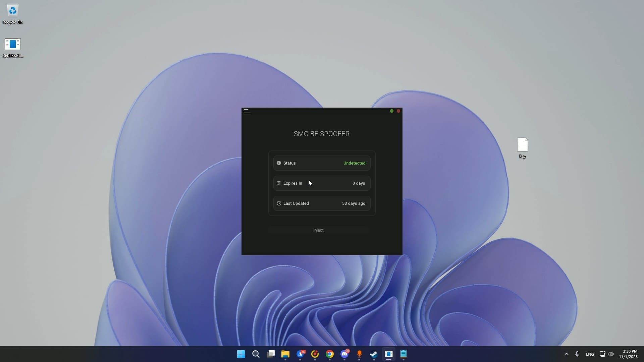Launch Google Chrome from taskbar
This screenshot has height=362, width=644.
(330, 354)
